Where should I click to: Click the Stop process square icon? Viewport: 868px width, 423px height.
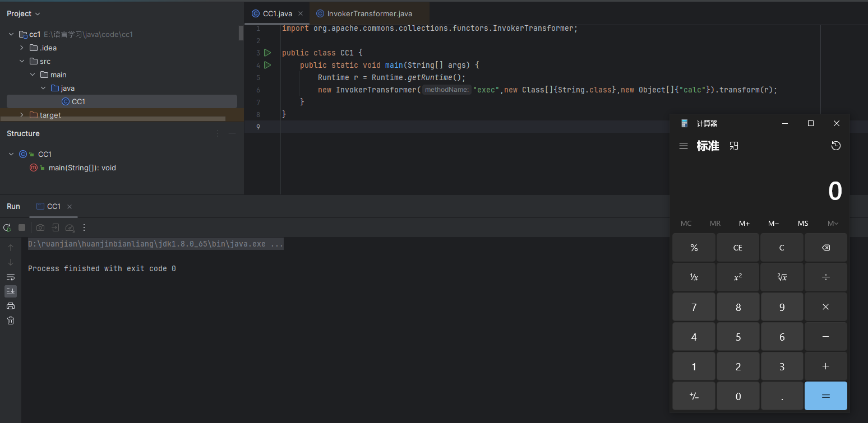click(x=22, y=227)
